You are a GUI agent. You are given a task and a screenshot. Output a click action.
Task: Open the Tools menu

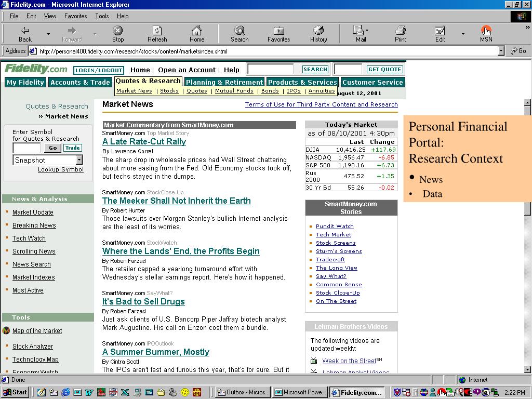click(x=102, y=16)
